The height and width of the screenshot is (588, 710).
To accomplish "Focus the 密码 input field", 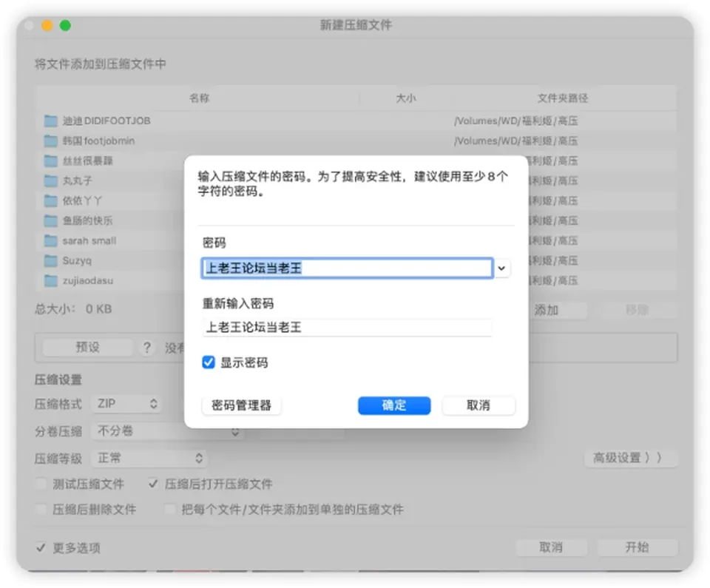I will click(x=347, y=268).
